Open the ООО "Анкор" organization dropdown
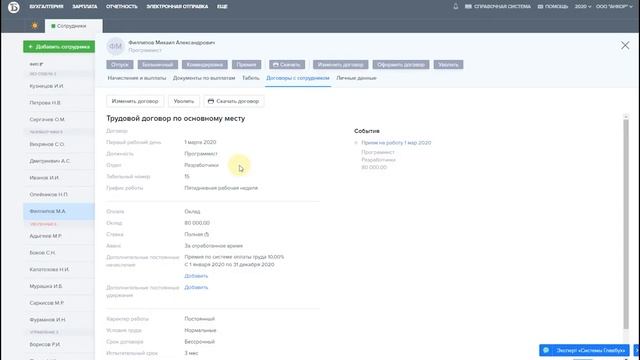The image size is (640, 360). pyautogui.click(x=614, y=7)
